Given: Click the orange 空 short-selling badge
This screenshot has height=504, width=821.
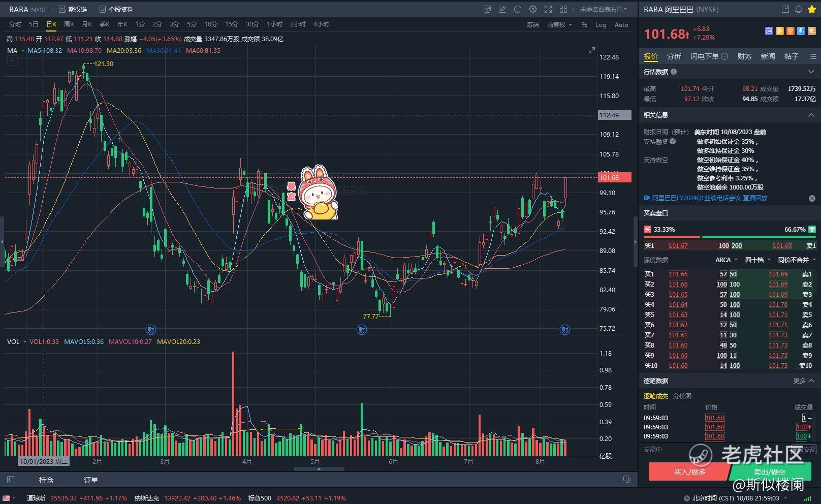Looking at the screenshot, I should pos(791,31).
